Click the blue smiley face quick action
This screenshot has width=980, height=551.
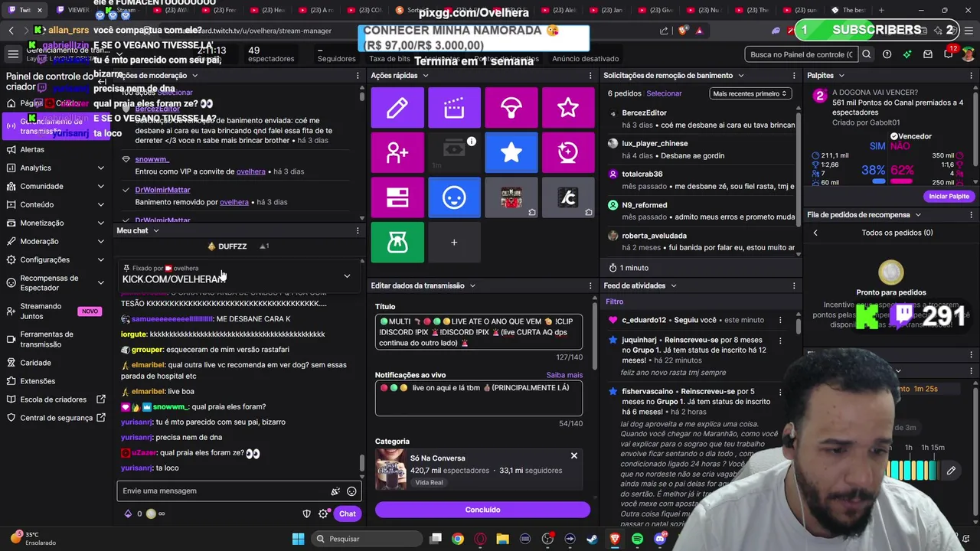(x=454, y=197)
